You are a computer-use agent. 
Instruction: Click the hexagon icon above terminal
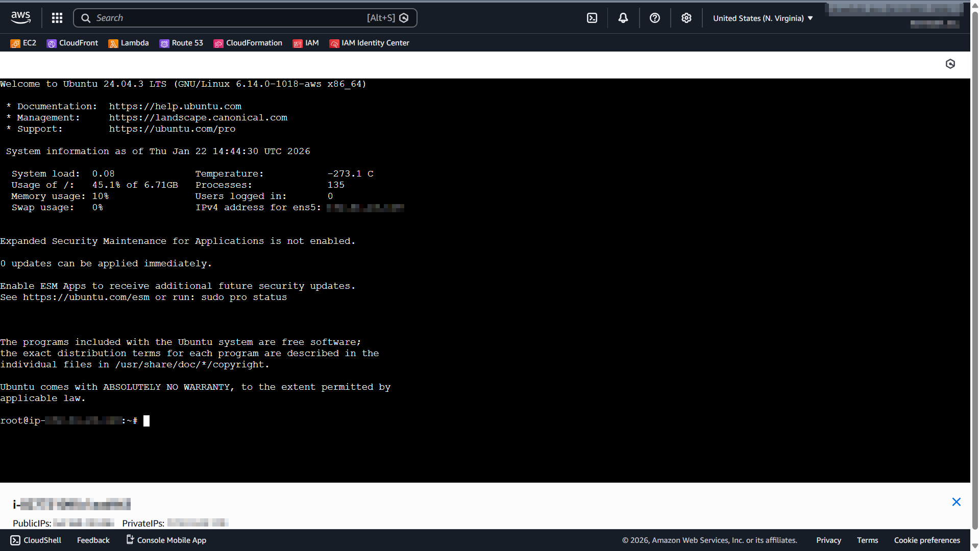tap(950, 64)
